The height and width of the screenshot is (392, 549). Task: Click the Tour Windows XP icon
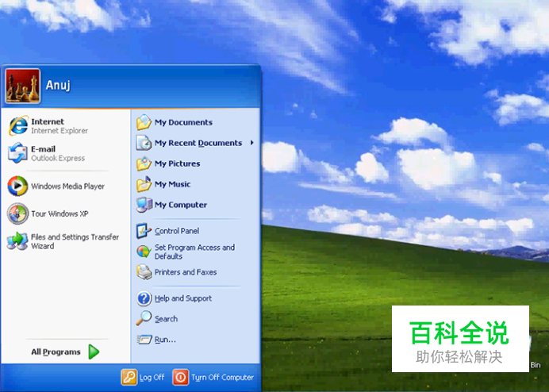pos(17,213)
